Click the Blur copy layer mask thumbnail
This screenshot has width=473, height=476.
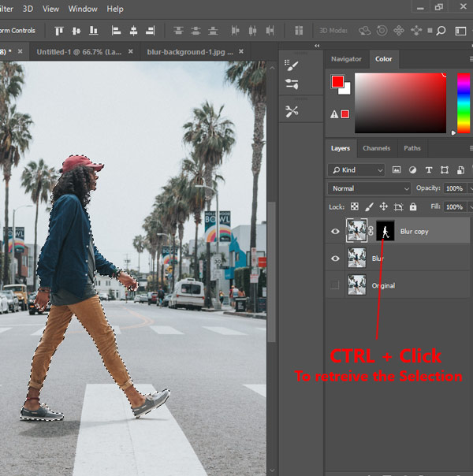click(x=385, y=231)
